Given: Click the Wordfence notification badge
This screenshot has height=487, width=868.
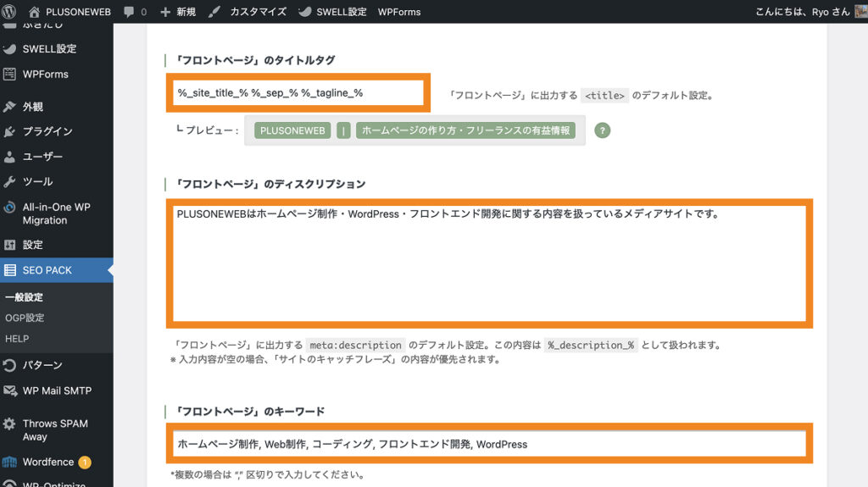Looking at the screenshot, I should click(x=85, y=462).
